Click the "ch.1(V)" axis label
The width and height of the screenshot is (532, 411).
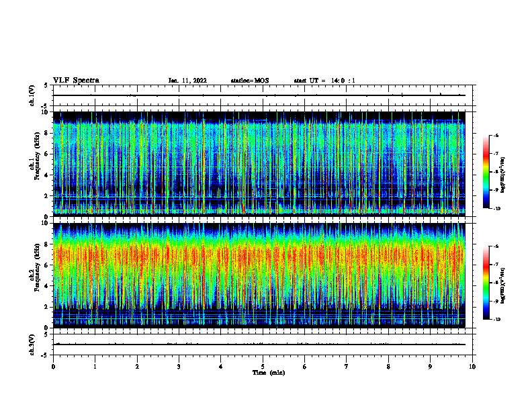click(32, 95)
